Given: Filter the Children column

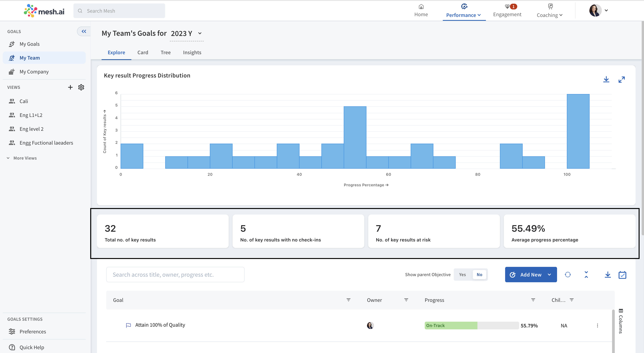Looking at the screenshot, I should (x=572, y=300).
